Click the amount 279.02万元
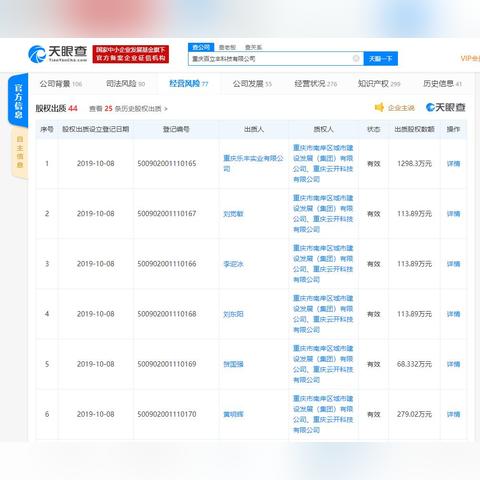480x480 pixels. [x=414, y=414]
